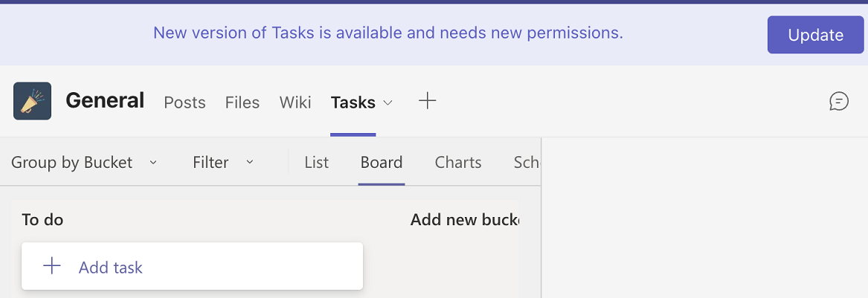The image size is (868, 298).
Task: Go to the Wiki tab
Action: pos(295,103)
